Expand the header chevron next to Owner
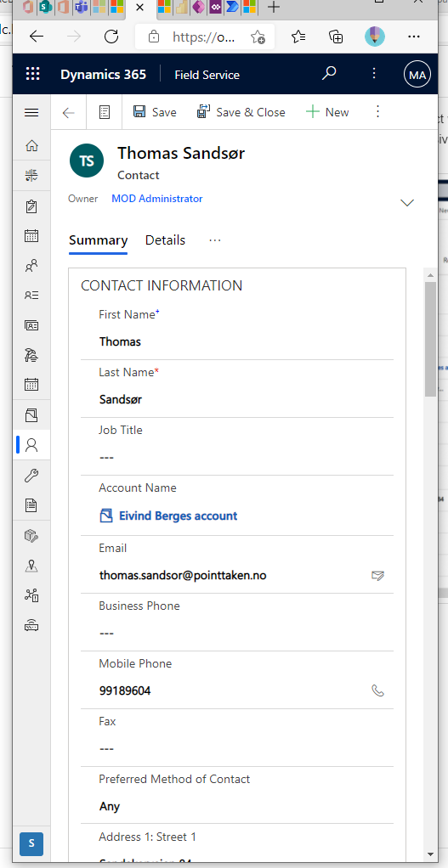448x868 pixels. tap(407, 203)
